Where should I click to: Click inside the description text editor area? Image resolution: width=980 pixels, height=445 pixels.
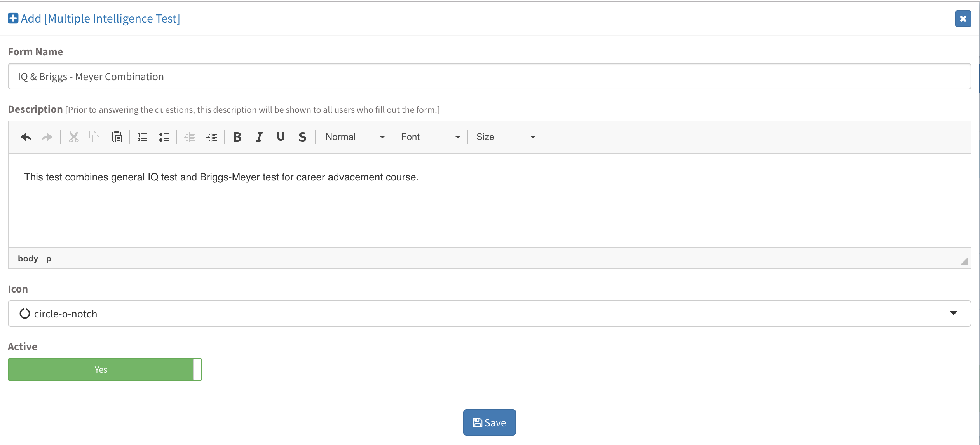[x=489, y=201]
